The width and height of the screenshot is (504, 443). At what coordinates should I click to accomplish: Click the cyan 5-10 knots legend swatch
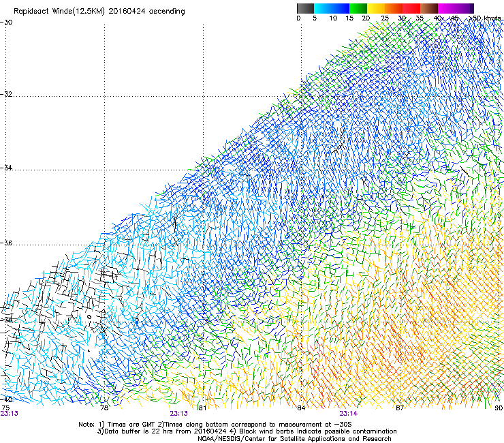click(x=323, y=8)
